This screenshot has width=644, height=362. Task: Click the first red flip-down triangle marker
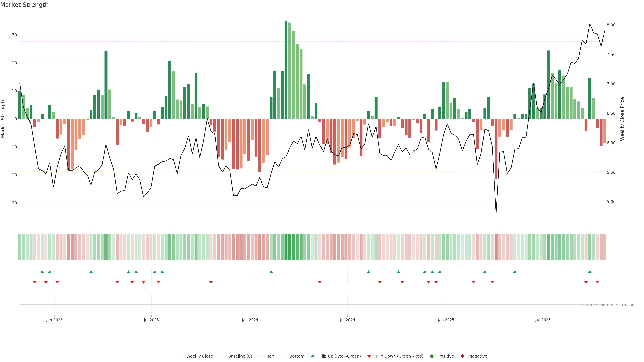[x=35, y=282]
